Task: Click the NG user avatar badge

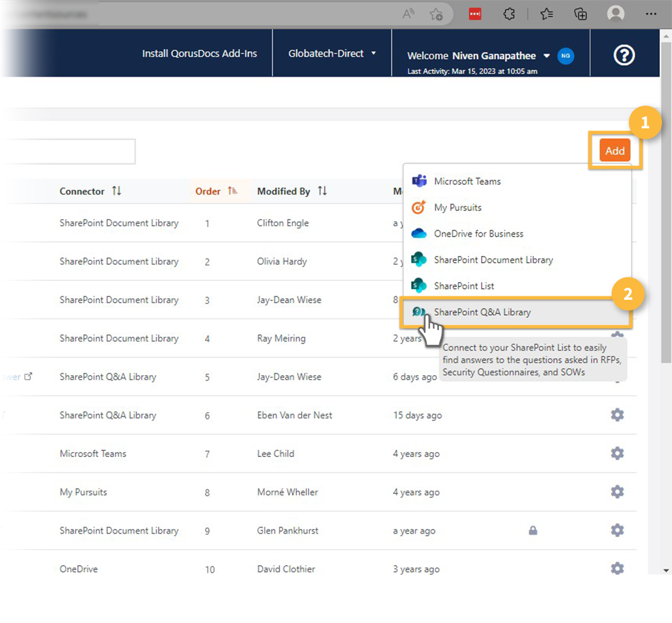Action: pos(566,56)
